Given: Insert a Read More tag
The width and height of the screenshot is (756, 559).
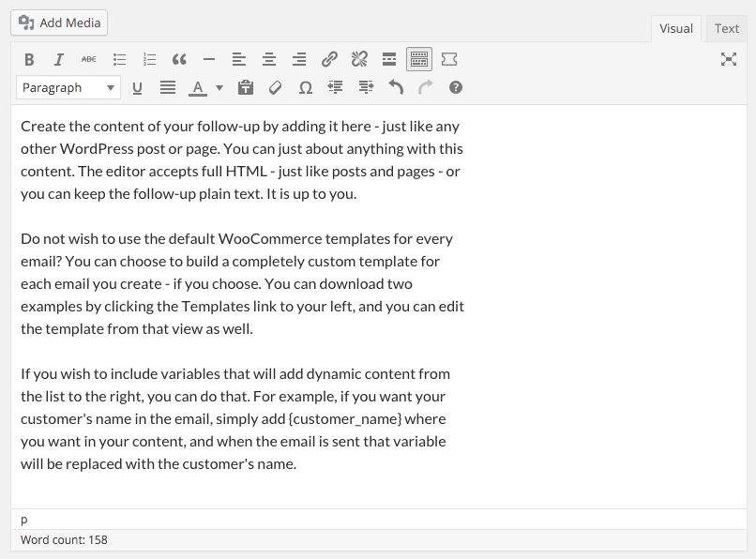Looking at the screenshot, I should [389, 58].
